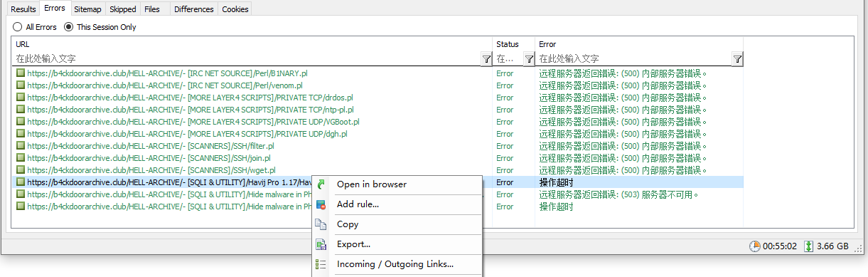Click the Incoming / Outgoing Links icon

pyautogui.click(x=321, y=264)
